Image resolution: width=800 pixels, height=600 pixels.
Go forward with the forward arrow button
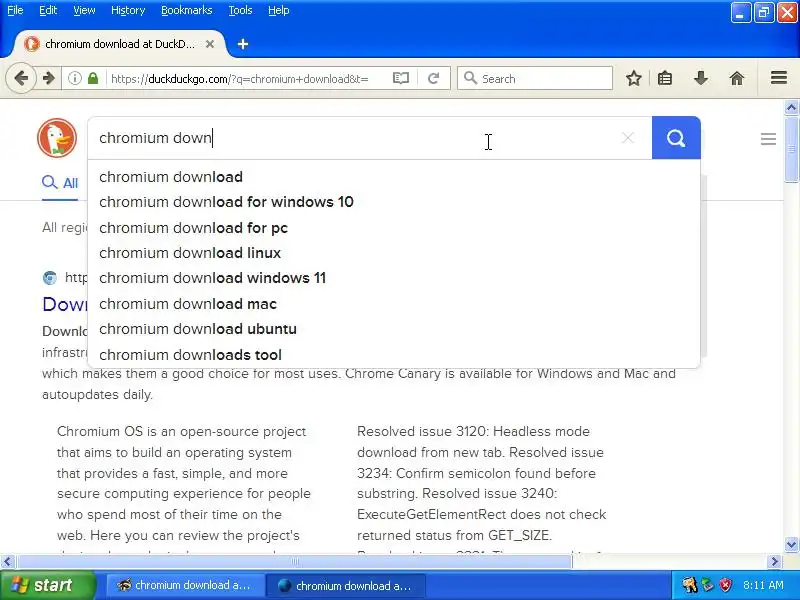(49, 79)
